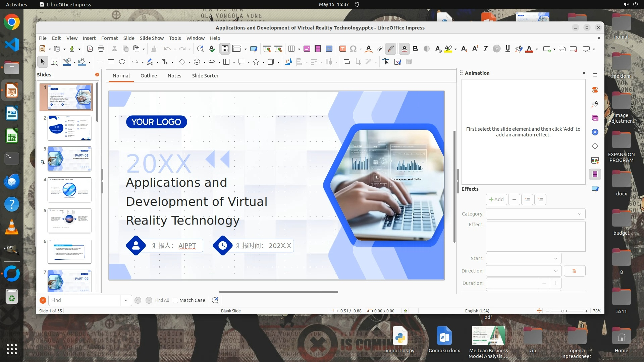Click the Find All button
This screenshot has width=644, height=362.
coord(162,300)
